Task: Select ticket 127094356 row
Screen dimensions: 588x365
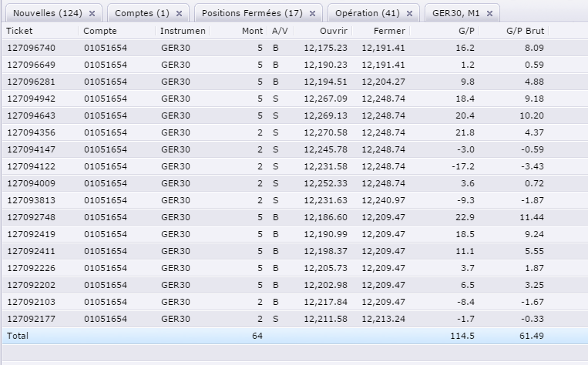Action: 295,132
